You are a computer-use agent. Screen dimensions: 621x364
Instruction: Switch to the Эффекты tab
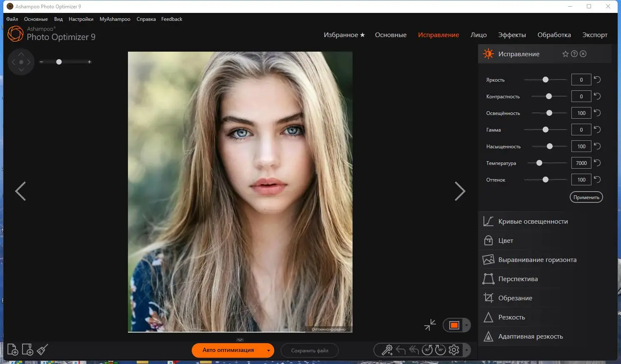[512, 35]
